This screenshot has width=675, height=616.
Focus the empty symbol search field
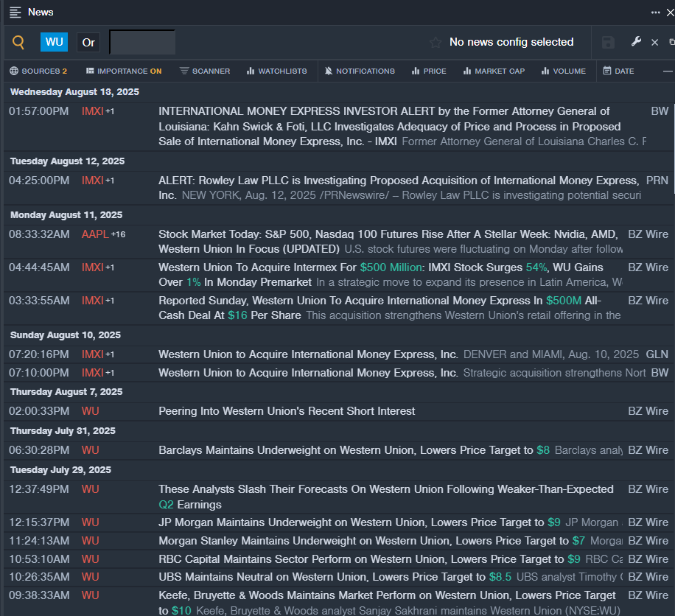tap(142, 42)
